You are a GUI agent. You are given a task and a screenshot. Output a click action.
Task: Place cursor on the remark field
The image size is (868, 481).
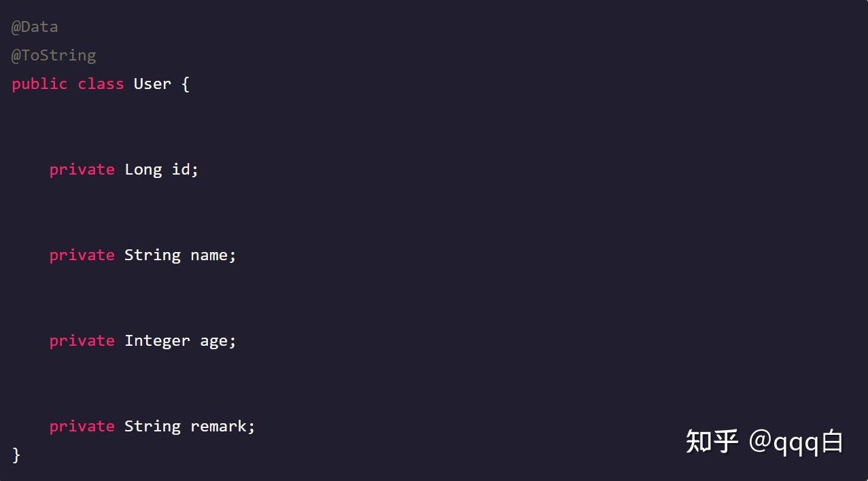tap(218, 427)
